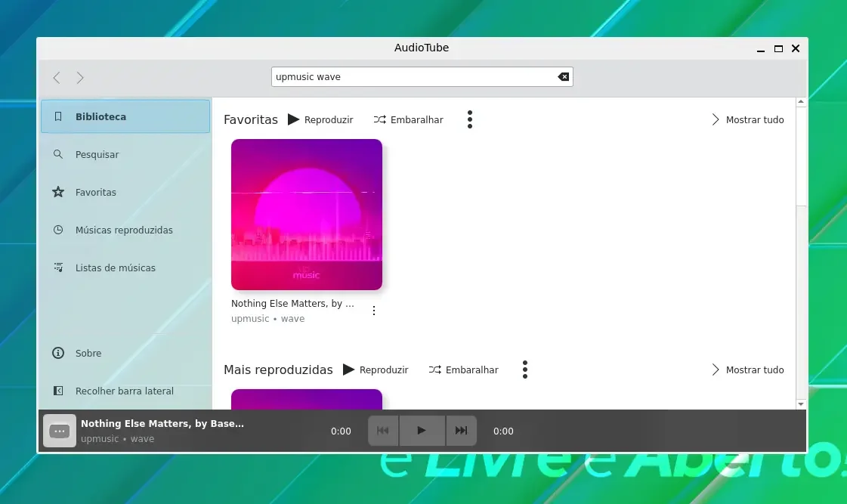Go forward with the right arrow
The height and width of the screenshot is (504, 847).
tap(80, 78)
